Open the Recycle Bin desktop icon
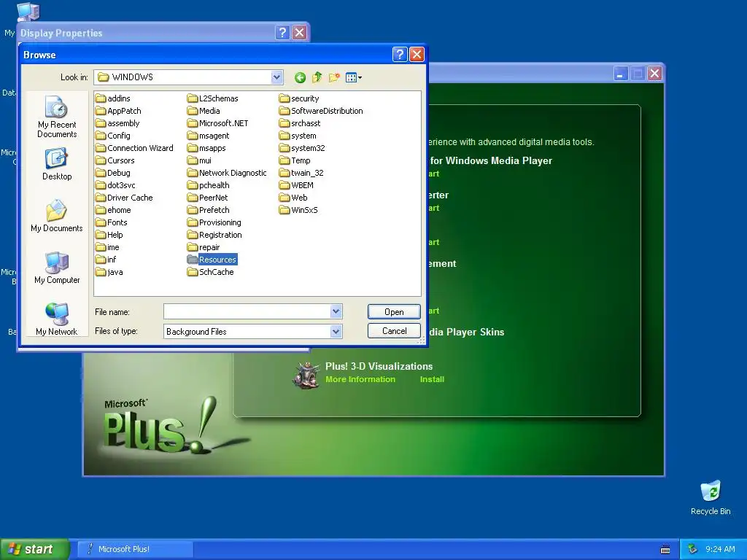This screenshot has height=560, width=747. [x=711, y=497]
